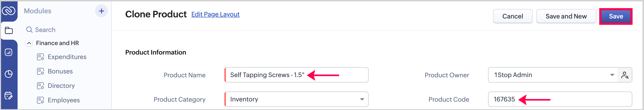The height and width of the screenshot is (110, 644).
Task: Open the Reports chart icon in sidebar
Action: [9, 52]
